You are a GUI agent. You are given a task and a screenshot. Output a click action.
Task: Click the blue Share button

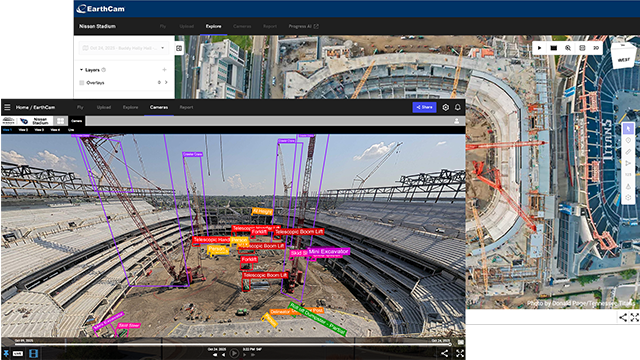point(424,107)
